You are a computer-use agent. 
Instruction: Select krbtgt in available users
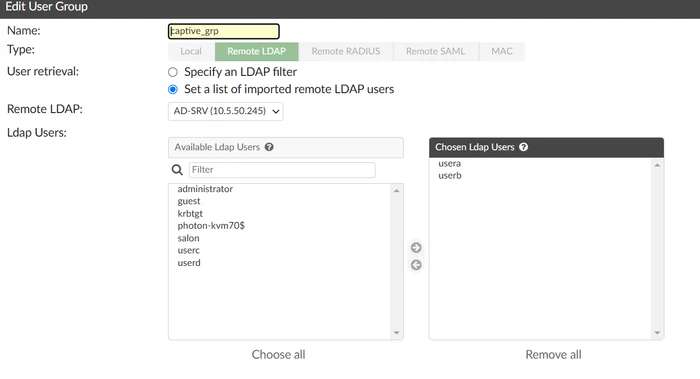[190, 213]
